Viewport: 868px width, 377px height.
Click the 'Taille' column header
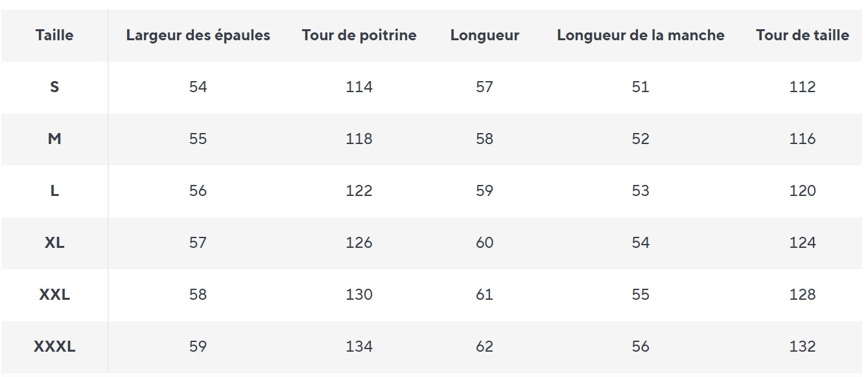pos(54,35)
